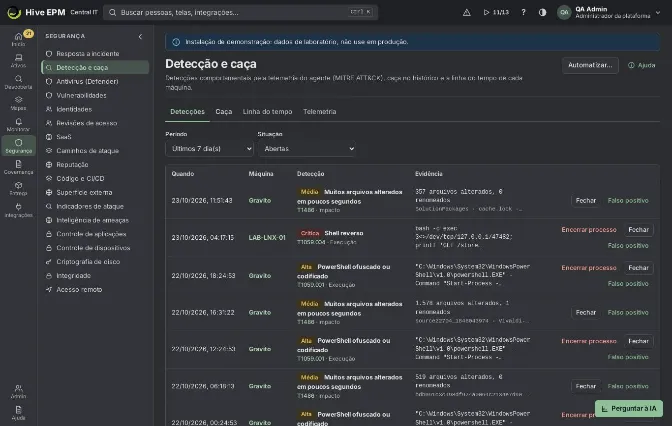This screenshot has height=426, width=672.
Task: Open Caminhos de ataque in sidebar
Action: coord(95,151)
